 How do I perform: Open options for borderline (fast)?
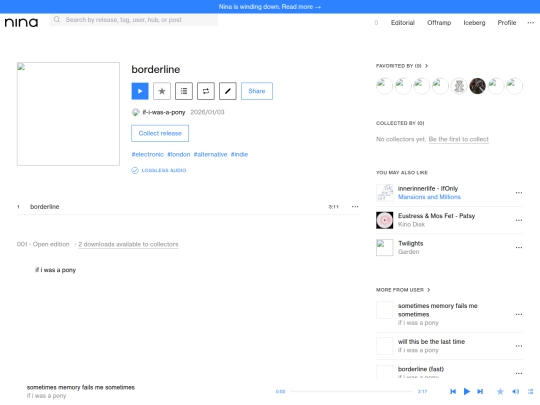[x=519, y=373]
